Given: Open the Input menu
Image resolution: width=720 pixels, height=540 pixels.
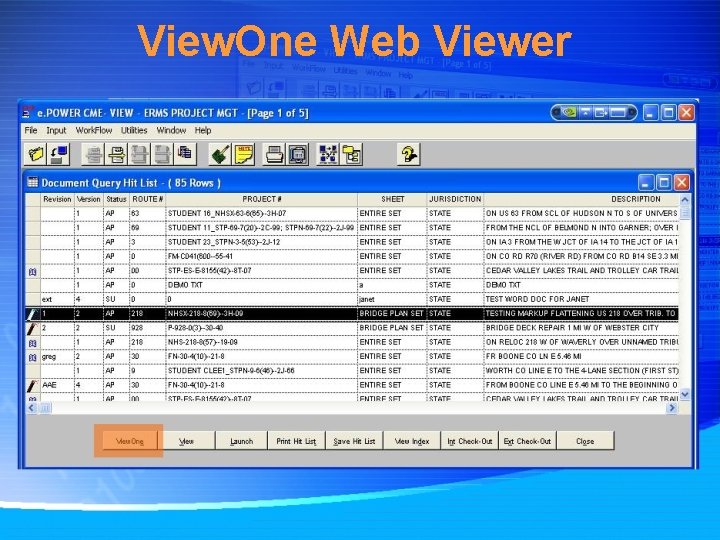Looking at the screenshot, I should click(x=56, y=130).
